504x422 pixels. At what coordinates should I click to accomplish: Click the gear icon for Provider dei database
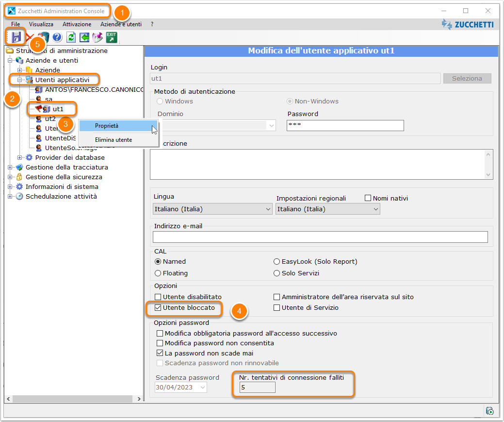tap(29, 157)
